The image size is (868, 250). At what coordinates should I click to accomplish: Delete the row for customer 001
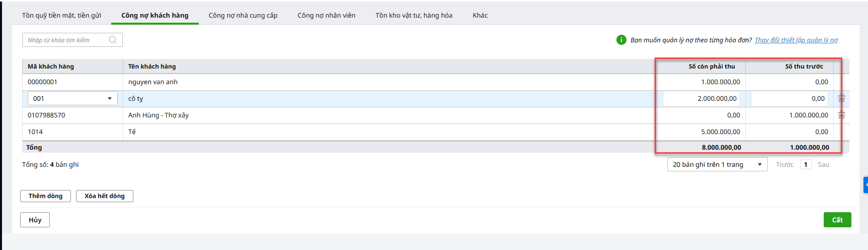(x=841, y=98)
